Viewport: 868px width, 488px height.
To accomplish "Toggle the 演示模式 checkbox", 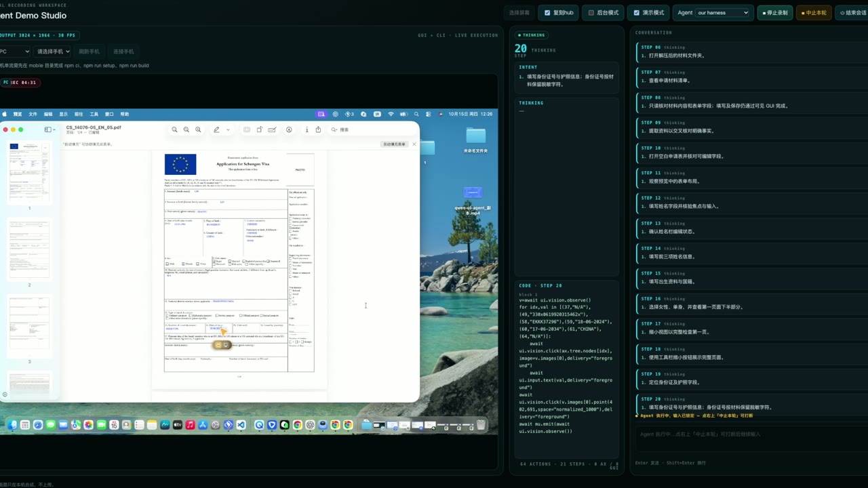I will 636,13.
